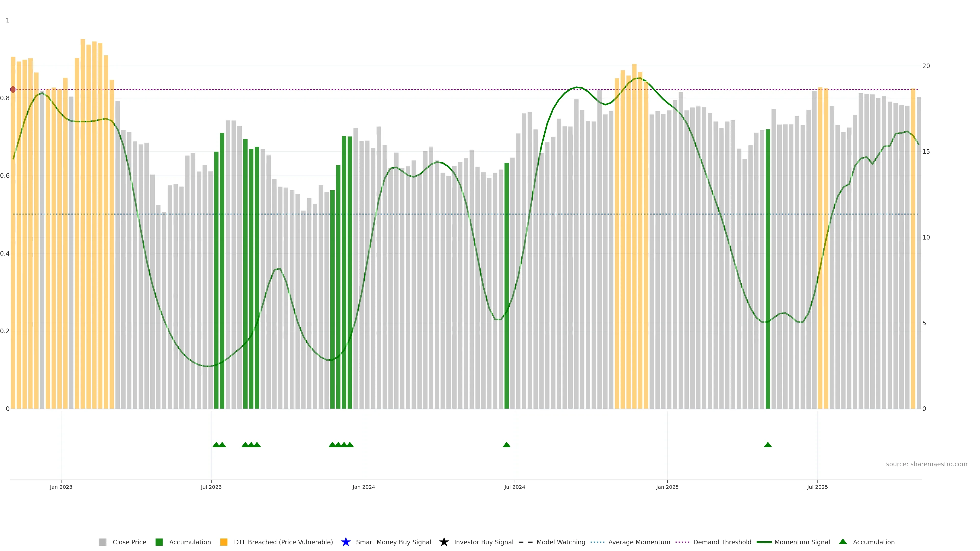The height and width of the screenshot is (551, 980).
Task: Click the lone Accumulation triangle in 2025
Action: [x=768, y=445]
